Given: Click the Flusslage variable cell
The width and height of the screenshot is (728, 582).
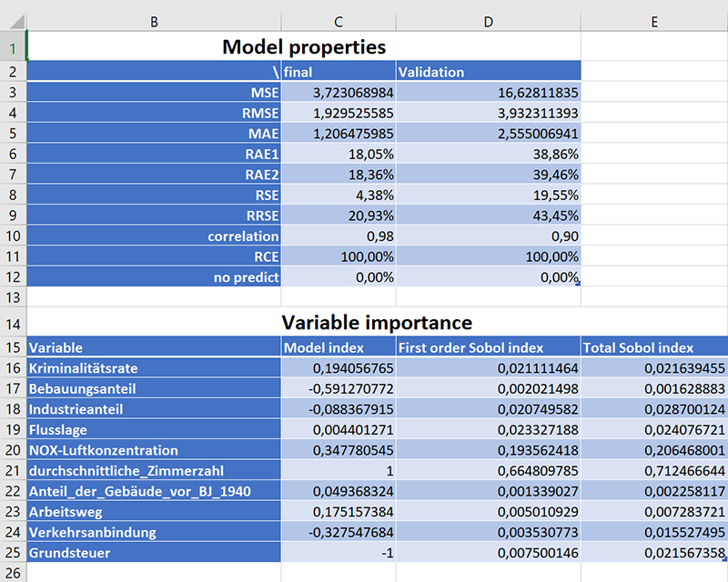Looking at the screenshot, I should [x=154, y=429].
